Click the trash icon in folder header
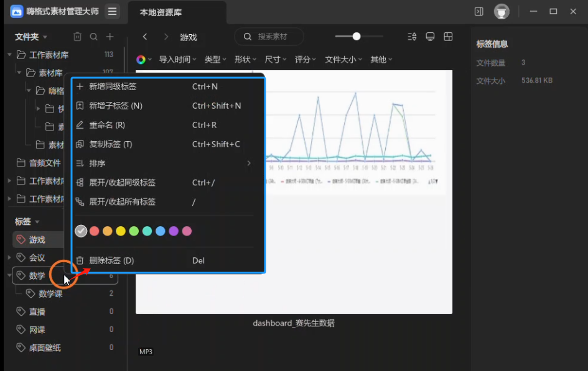Image resolution: width=588 pixels, height=371 pixels. click(x=77, y=37)
